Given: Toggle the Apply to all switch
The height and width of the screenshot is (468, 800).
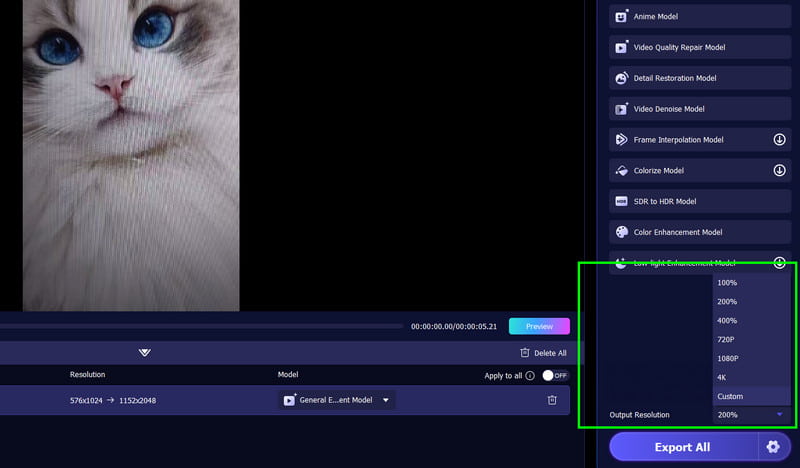Looking at the screenshot, I should click(x=554, y=376).
